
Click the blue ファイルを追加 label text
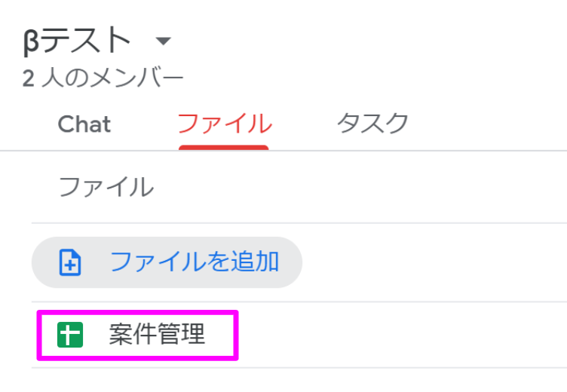click(195, 262)
